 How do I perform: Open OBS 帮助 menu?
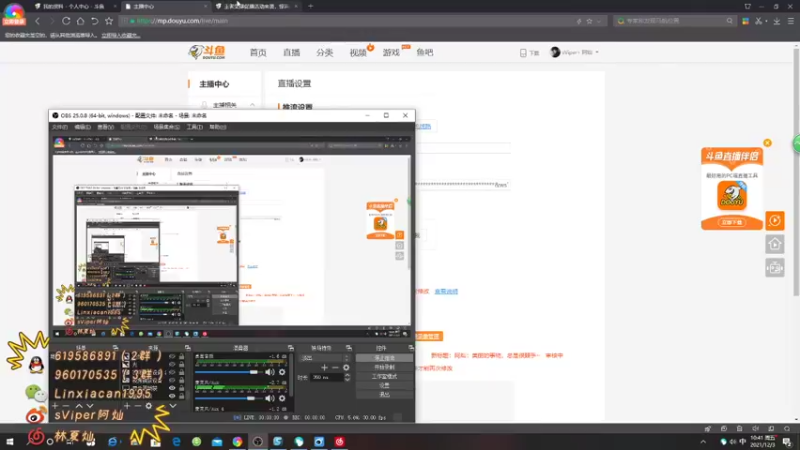218,127
